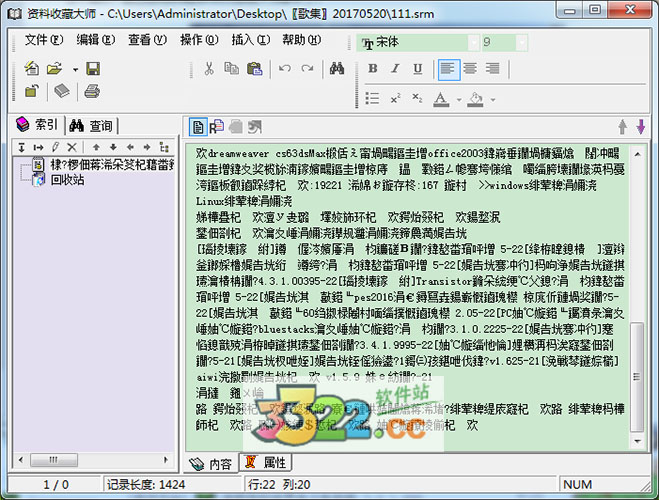Toggle bullet list formatting
This screenshot has height=500, width=659.
click(x=372, y=99)
